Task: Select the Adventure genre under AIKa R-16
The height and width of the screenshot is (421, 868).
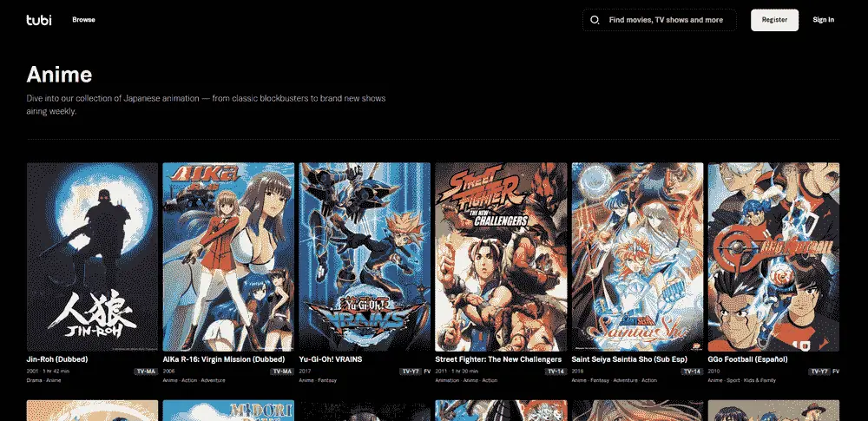Action: 214,380
